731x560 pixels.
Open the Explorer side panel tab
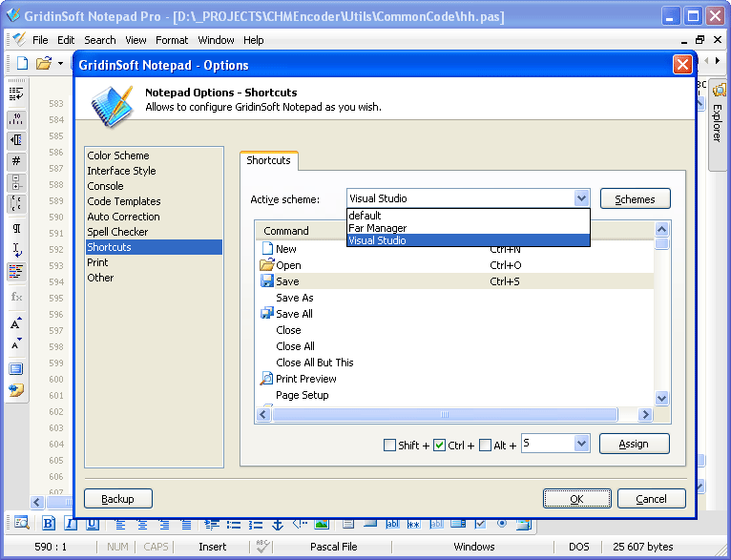coord(718,125)
